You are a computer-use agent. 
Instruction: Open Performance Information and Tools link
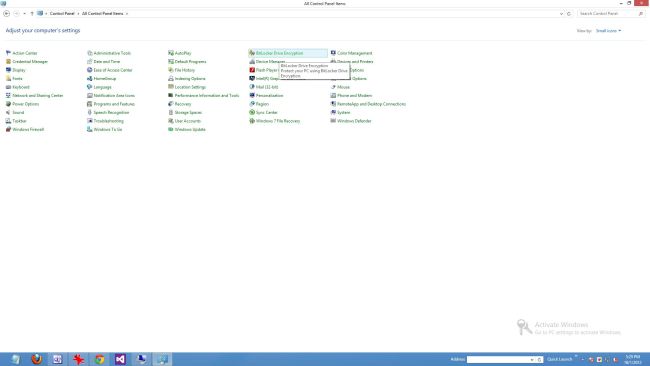tap(207, 95)
